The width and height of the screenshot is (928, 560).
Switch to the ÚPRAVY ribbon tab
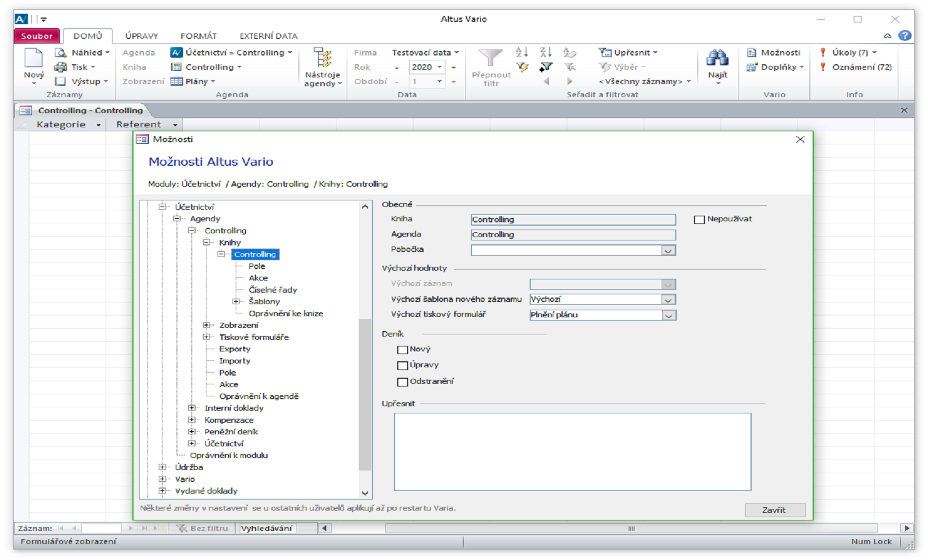click(x=141, y=36)
